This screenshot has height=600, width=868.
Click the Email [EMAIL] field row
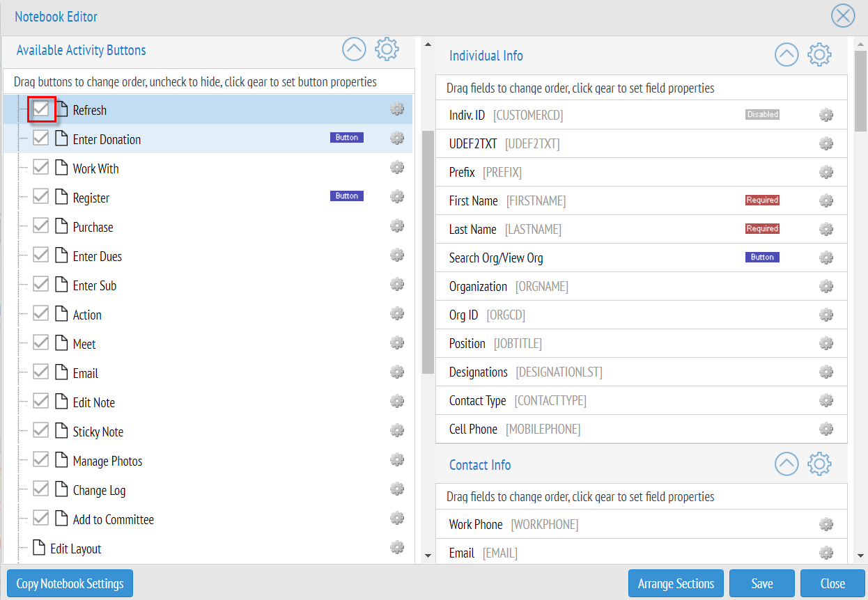pyautogui.click(x=642, y=553)
